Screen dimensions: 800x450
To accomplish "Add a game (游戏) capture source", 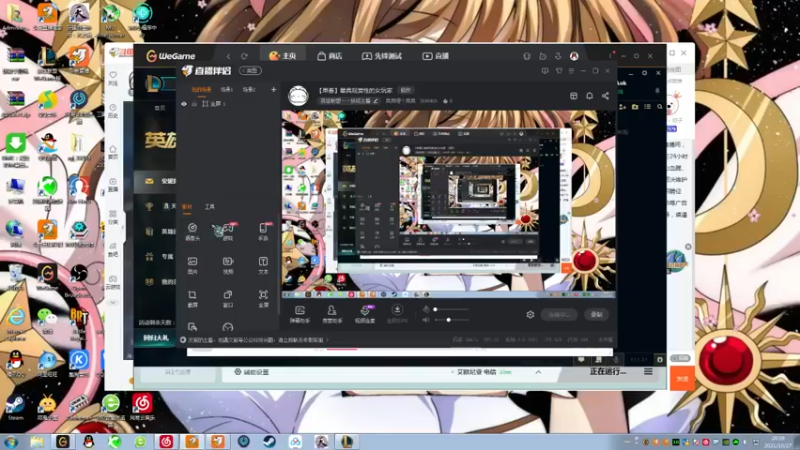I will [227, 231].
